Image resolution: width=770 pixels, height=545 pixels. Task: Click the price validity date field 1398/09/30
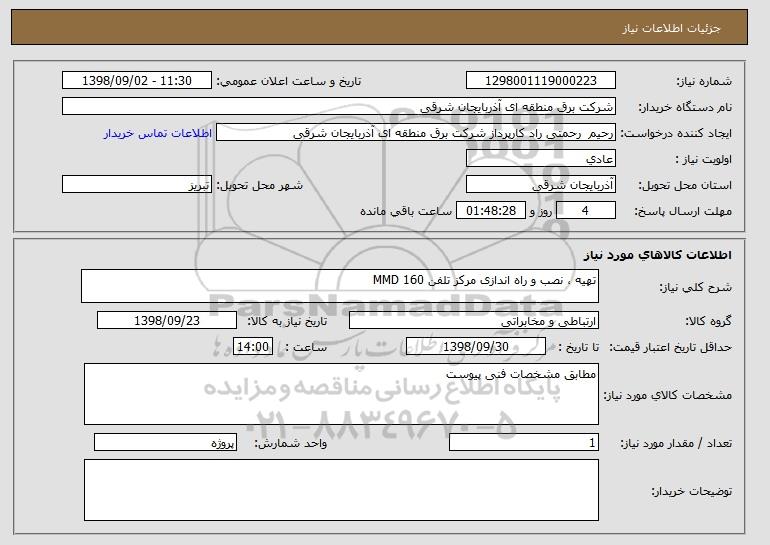476,347
